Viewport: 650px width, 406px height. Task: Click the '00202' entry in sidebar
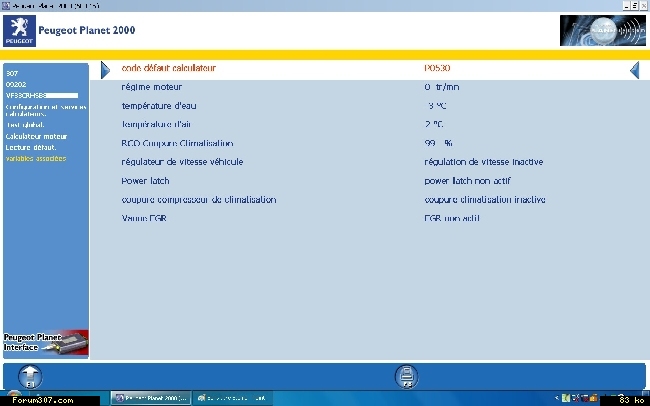pos(16,84)
